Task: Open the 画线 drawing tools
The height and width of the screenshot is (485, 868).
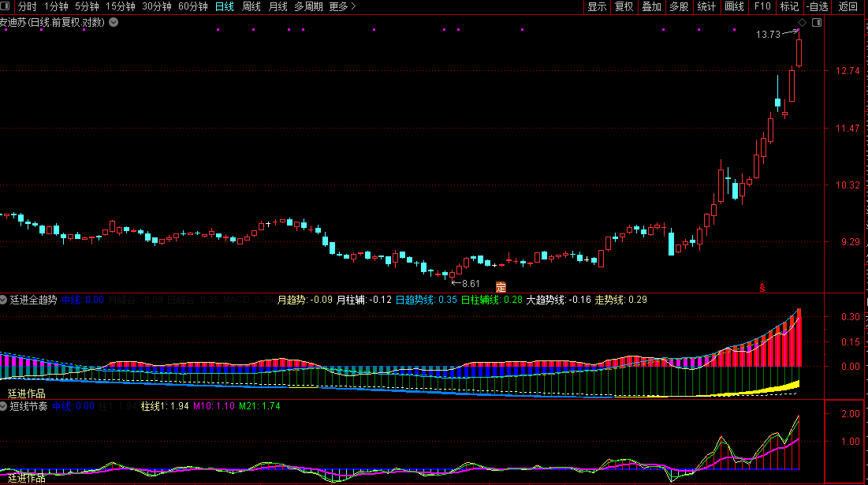Action: pos(734,6)
